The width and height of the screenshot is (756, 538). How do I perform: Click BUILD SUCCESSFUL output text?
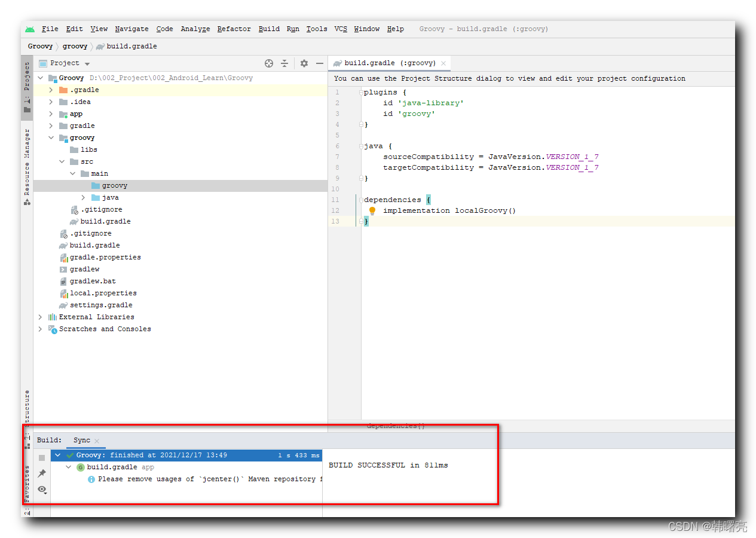pyautogui.click(x=388, y=464)
